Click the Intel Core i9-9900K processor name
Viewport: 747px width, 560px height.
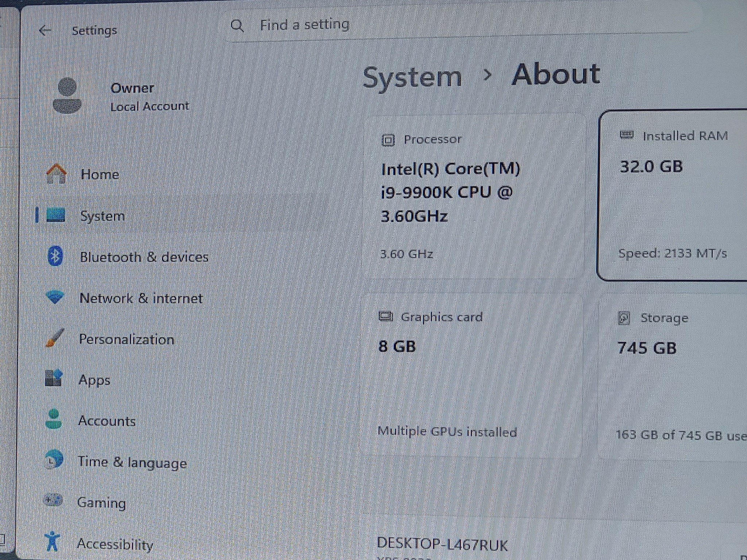(450, 192)
